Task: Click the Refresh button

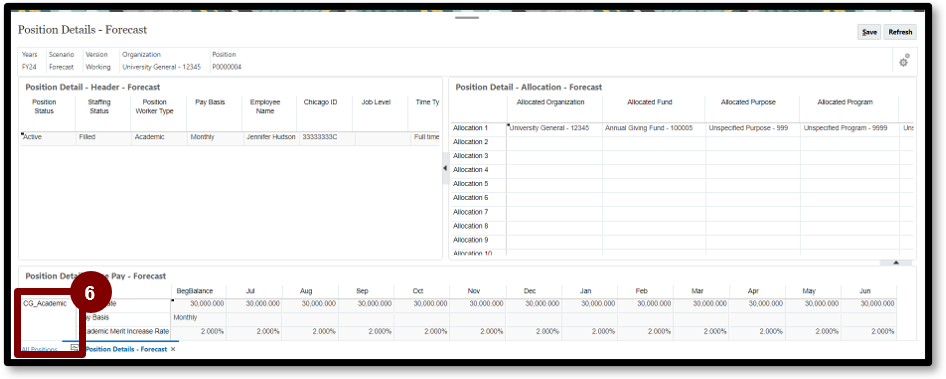Action: tap(900, 33)
